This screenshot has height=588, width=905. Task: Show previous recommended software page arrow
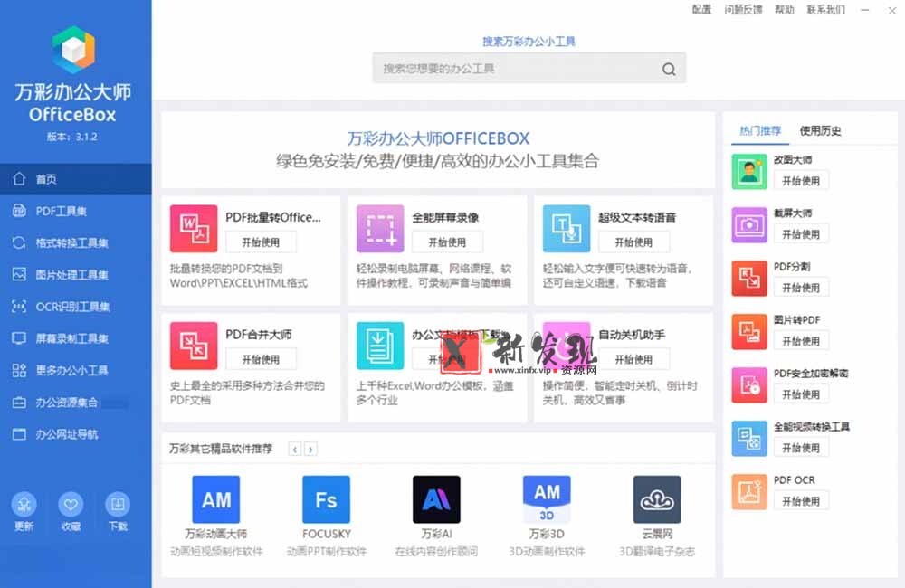pos(295,449)
